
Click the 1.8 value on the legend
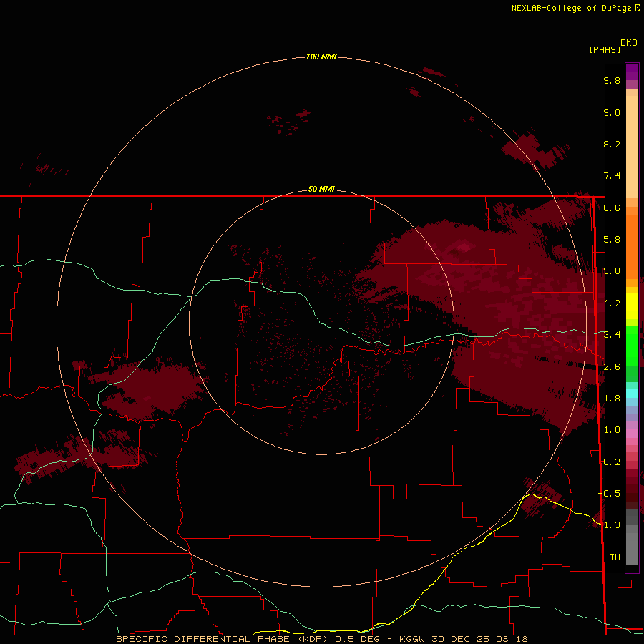click(x=612, y=399)
